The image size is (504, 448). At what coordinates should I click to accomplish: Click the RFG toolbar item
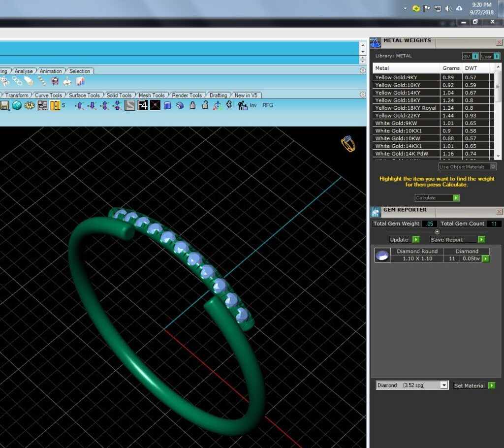[268, 105]
